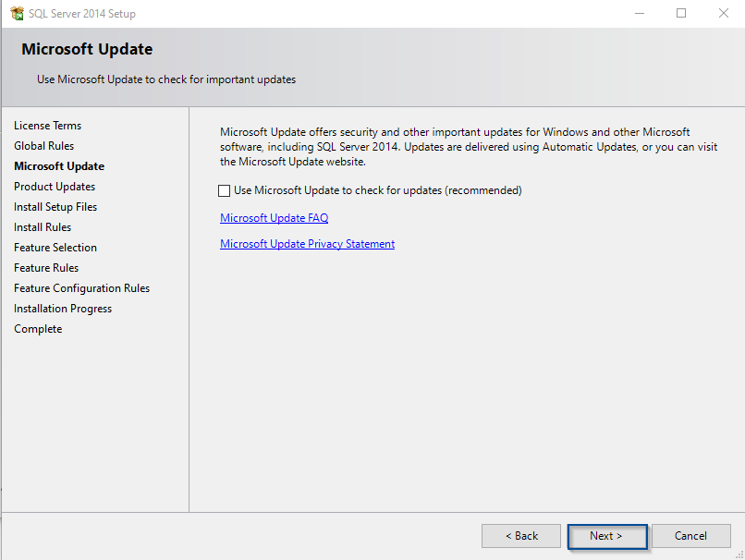
Task: Select Installation Progress step in sidebar
Action: click(x=63, y=309)
